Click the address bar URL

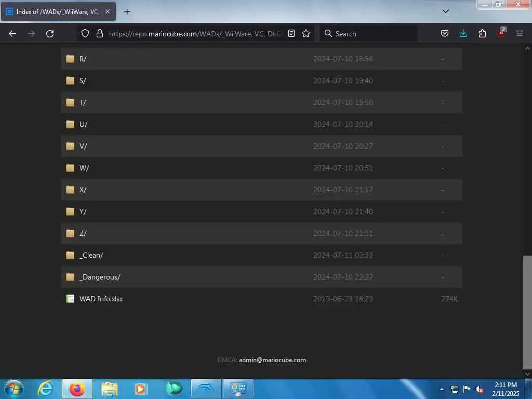pyautogui.click(x=195, y=34)
